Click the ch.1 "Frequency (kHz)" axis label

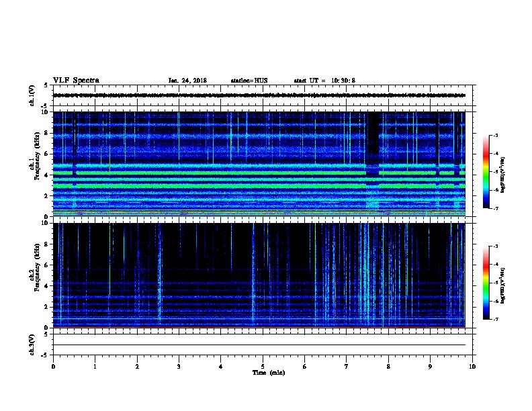tap(37, 156)
